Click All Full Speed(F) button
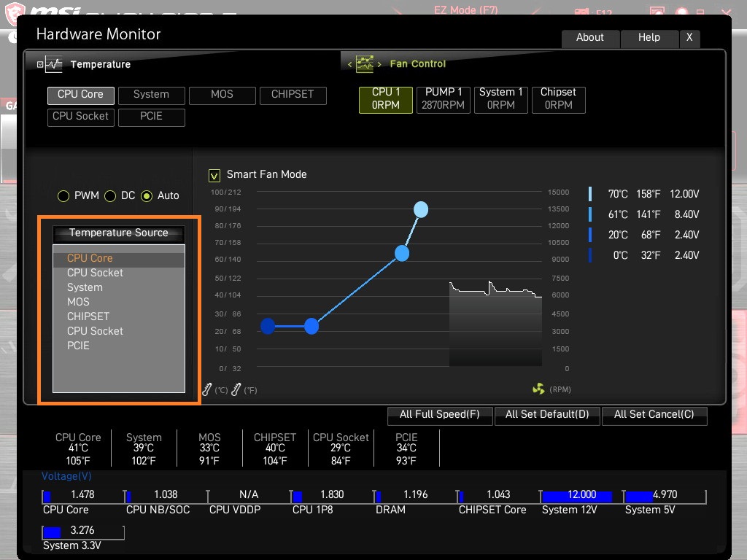Screen dimensions: 747x560 pyautogui.click(x=439, y=415)
